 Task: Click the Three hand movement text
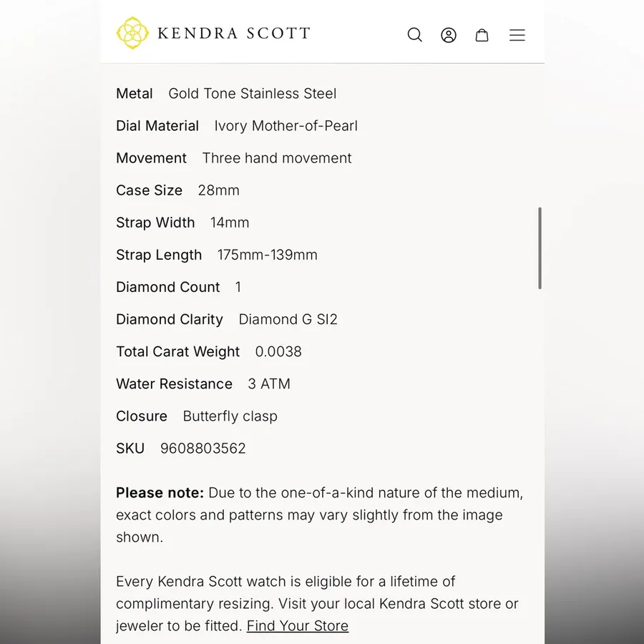[277, 158]
